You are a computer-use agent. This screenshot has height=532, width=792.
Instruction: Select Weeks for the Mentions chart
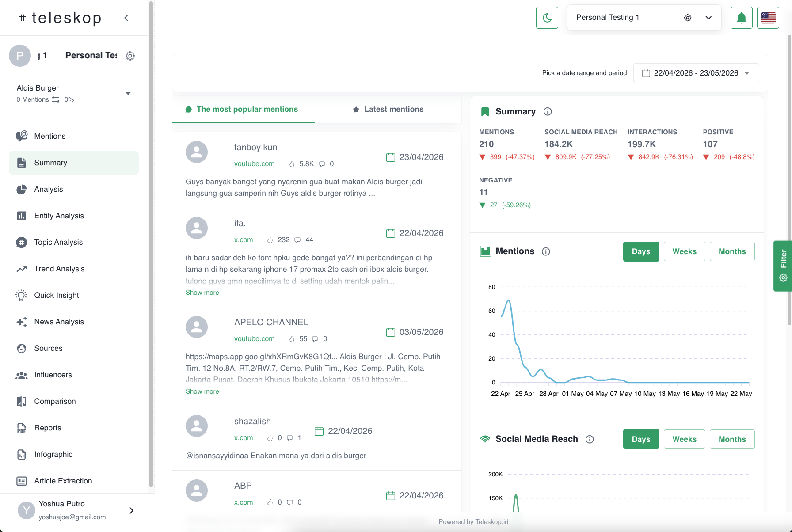[x=684, y=251]
